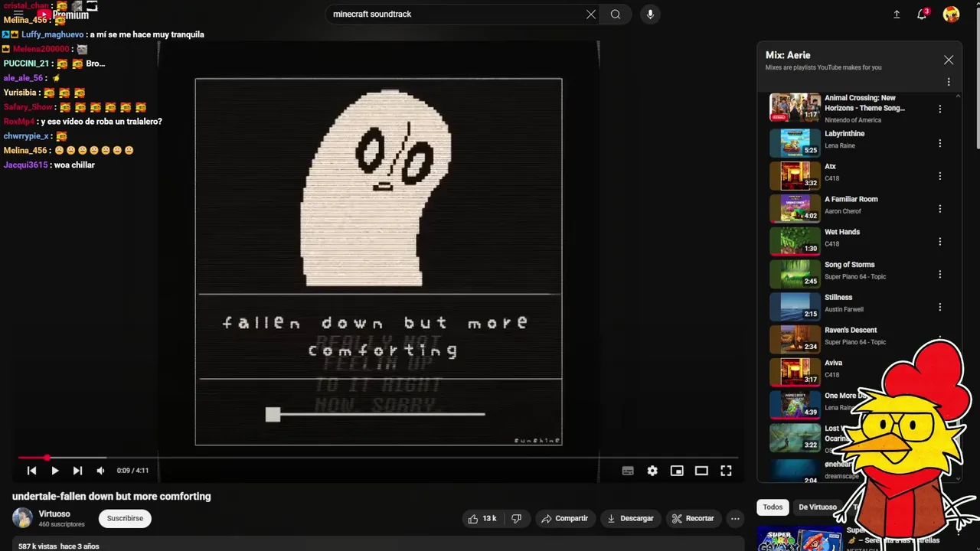Play the video

pos(54,471)
